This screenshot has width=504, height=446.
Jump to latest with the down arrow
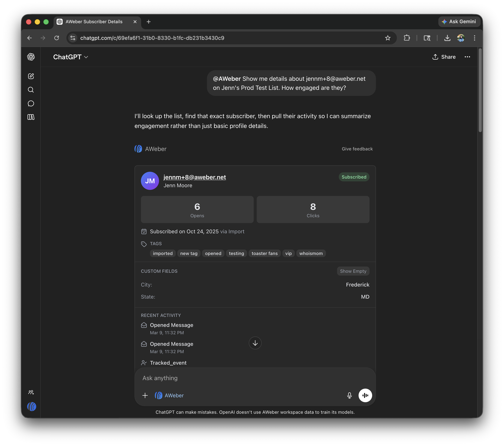pos(255,343)
